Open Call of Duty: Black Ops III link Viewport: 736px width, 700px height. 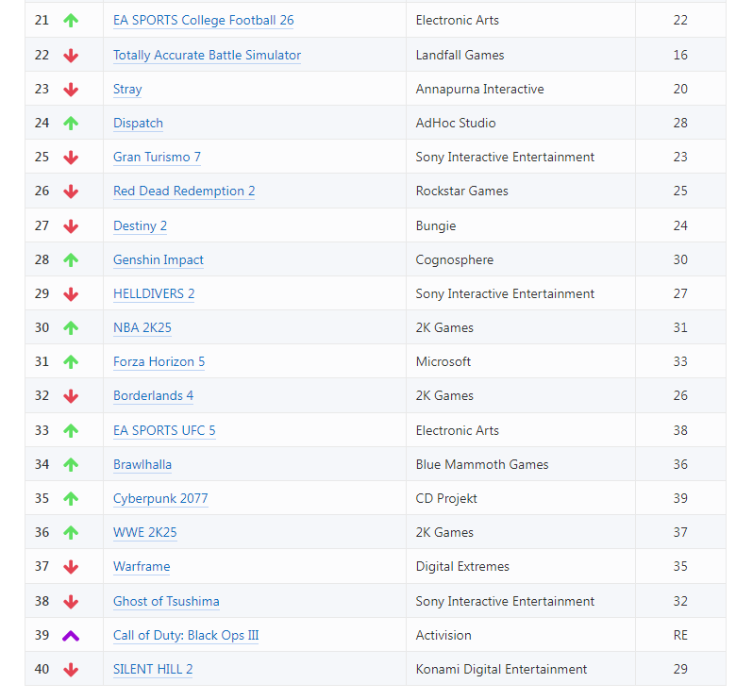coord(186,635)
